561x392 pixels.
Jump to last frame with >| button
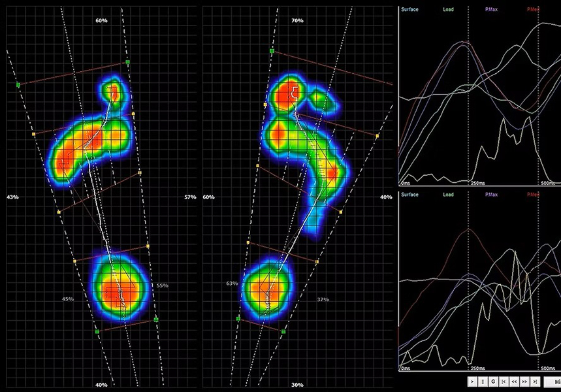click(x=535, y=382)
